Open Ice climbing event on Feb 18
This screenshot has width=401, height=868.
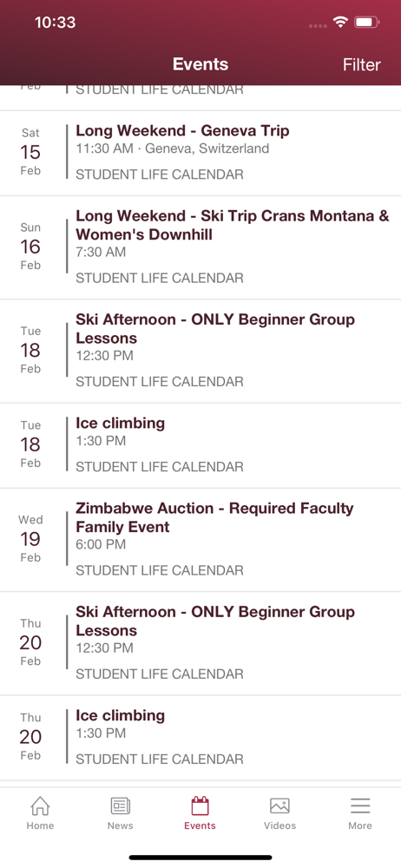click(x=200, y=445)
